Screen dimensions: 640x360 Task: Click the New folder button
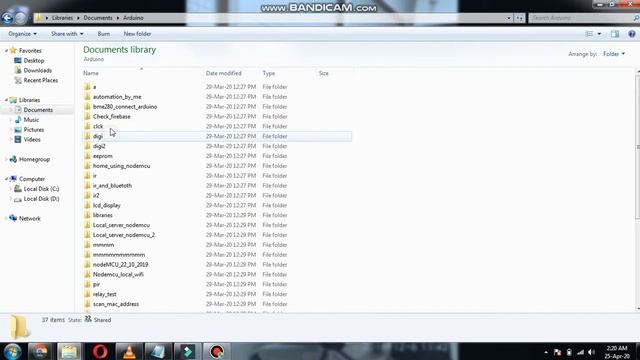(x=137, y=34)
